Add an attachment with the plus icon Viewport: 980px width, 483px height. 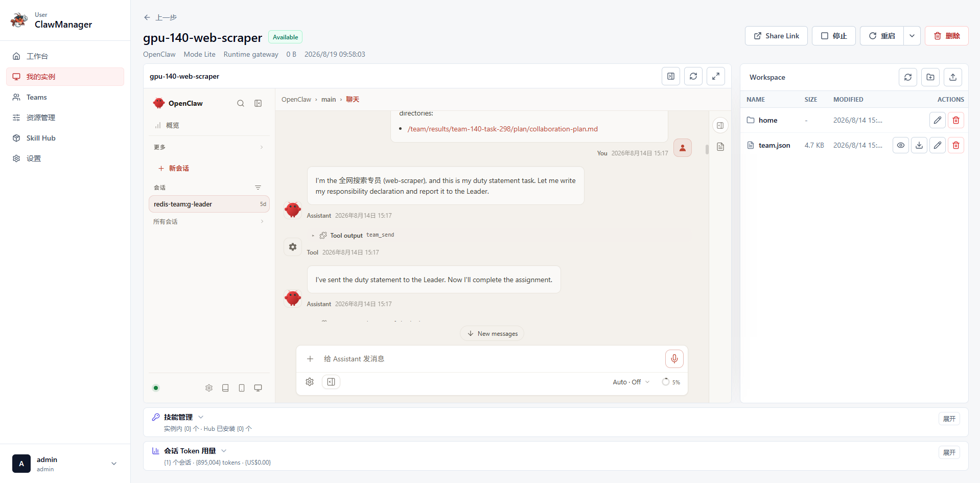(x=310, y=359)
